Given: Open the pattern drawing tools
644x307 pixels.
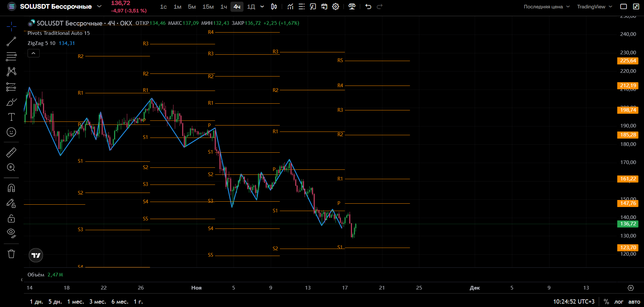Looking at the screenshot, I should (11, 71).
